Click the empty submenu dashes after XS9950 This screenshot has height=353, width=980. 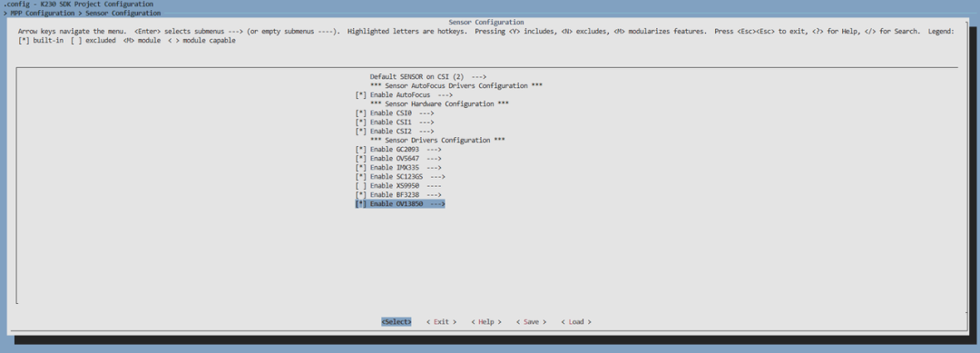click(434, 185)
